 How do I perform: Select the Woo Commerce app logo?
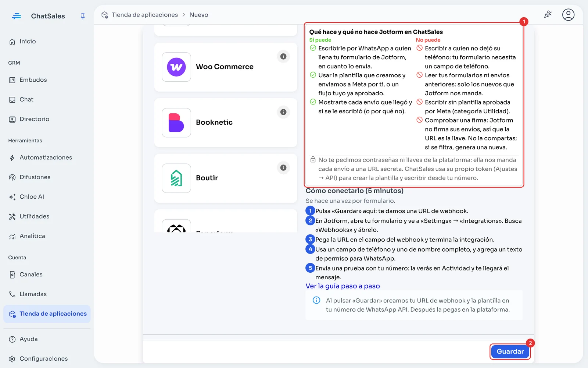176,67
